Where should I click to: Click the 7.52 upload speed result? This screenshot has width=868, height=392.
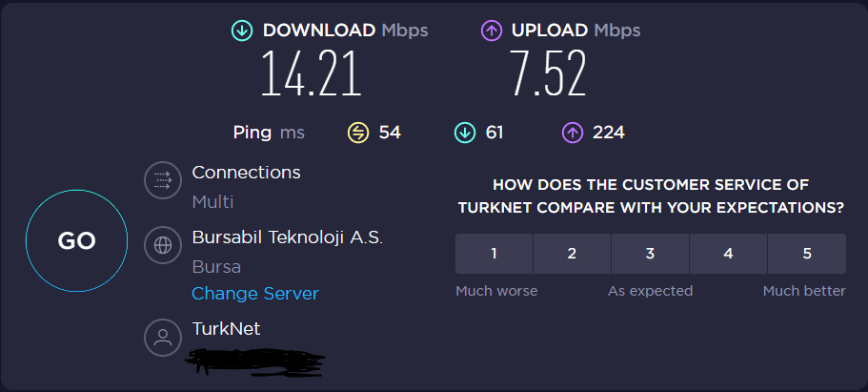548,75
